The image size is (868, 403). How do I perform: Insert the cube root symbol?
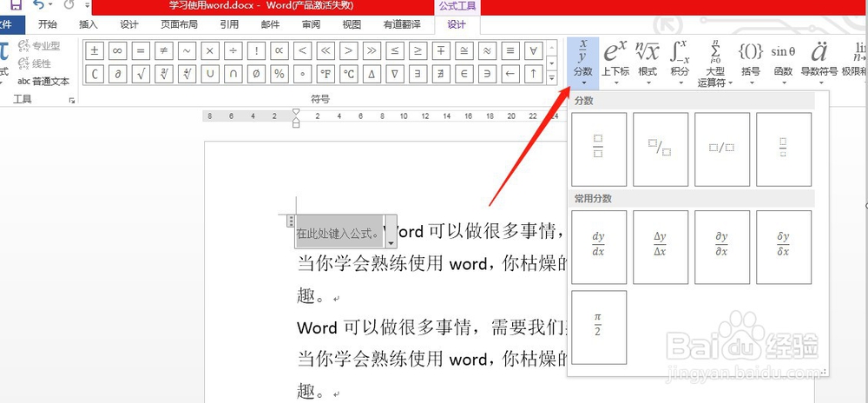click(x=163, y=74)
